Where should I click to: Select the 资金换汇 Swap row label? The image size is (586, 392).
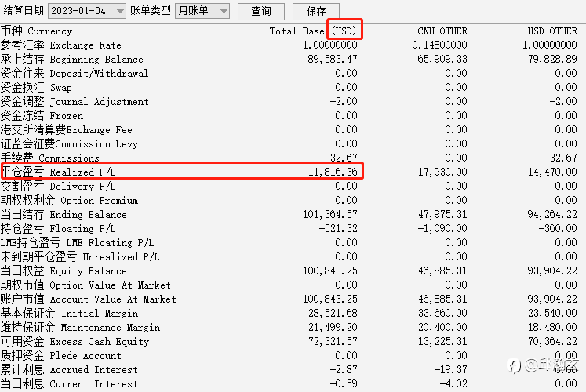coord(36,87)
